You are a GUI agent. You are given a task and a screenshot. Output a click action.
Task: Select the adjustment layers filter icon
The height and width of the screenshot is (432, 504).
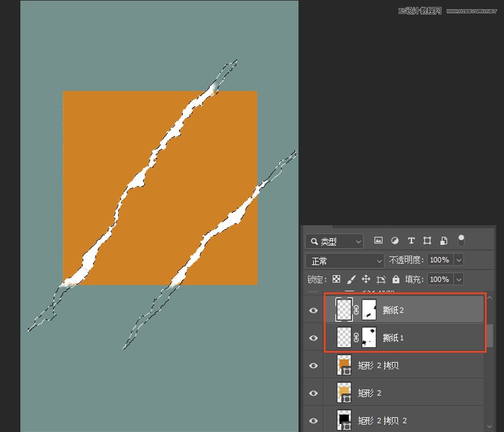tap(395, 240)
